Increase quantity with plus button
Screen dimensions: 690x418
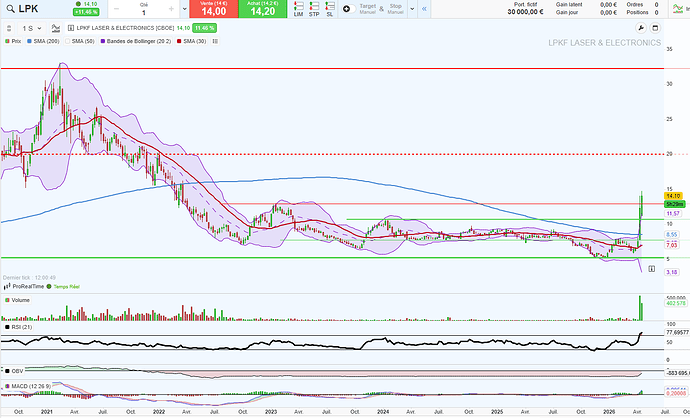pyautogui.click(x=171, y=9)
